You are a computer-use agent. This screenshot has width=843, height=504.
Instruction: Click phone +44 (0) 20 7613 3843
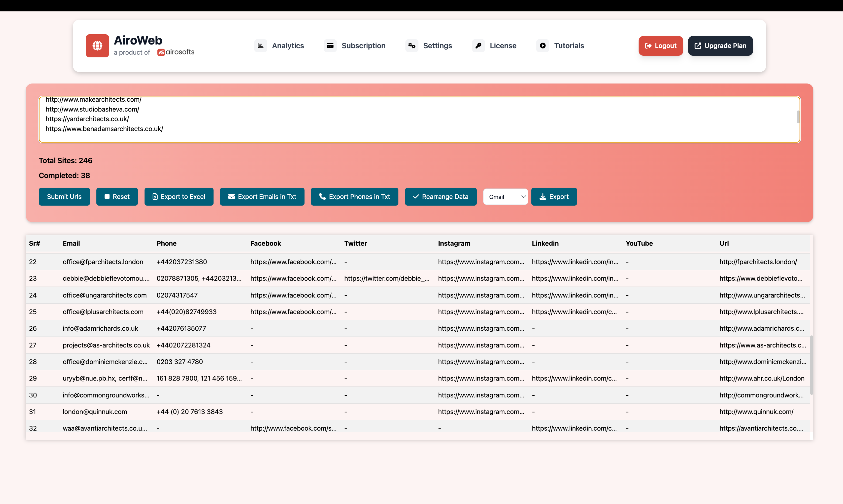(189, 412)
